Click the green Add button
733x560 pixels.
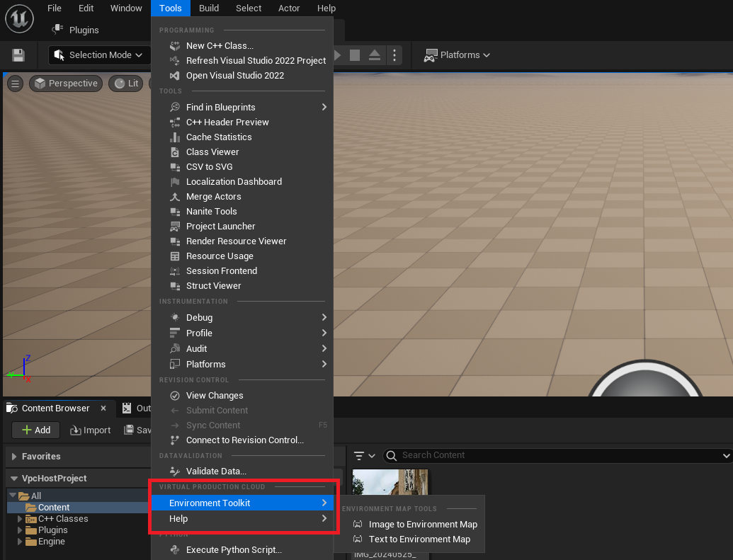coord(35,430)
